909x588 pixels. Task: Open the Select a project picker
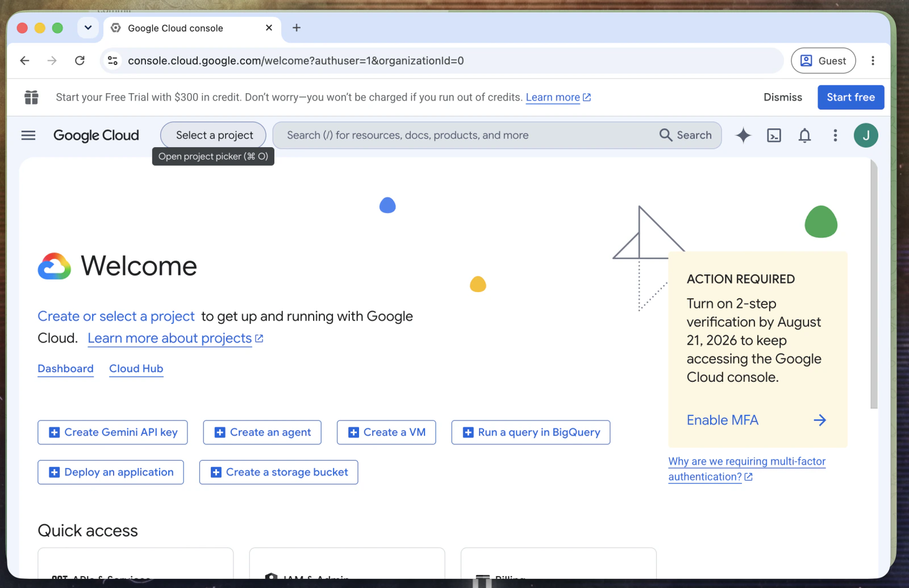coord(213,135)
